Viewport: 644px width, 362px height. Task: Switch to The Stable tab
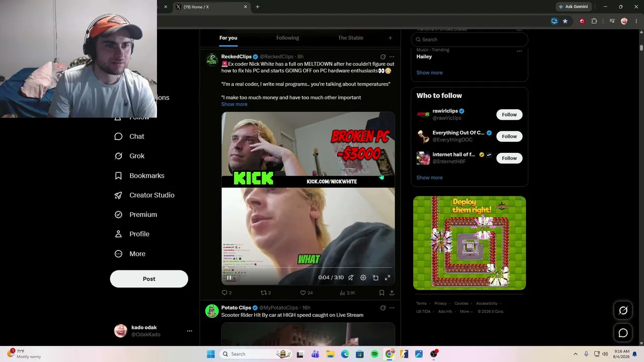(x=351, y=38)
